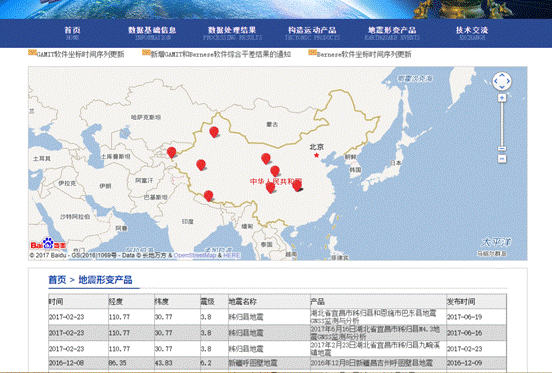Pan the map up with the arrow control
Image resolution: width=552 pixels, height=373 pixels.
pos(502,75)
